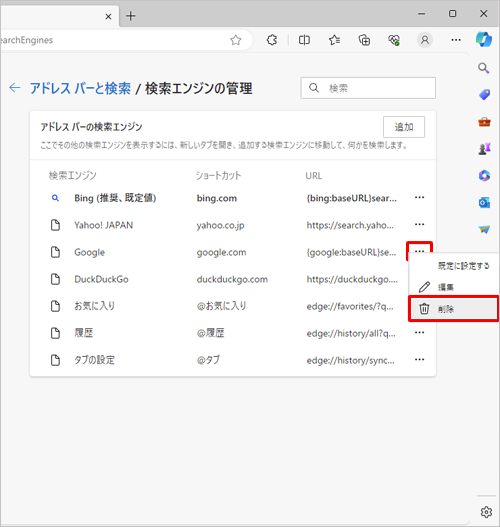500x527 pixels.
Task: Click the お気に入り row name
Action: 94,306
